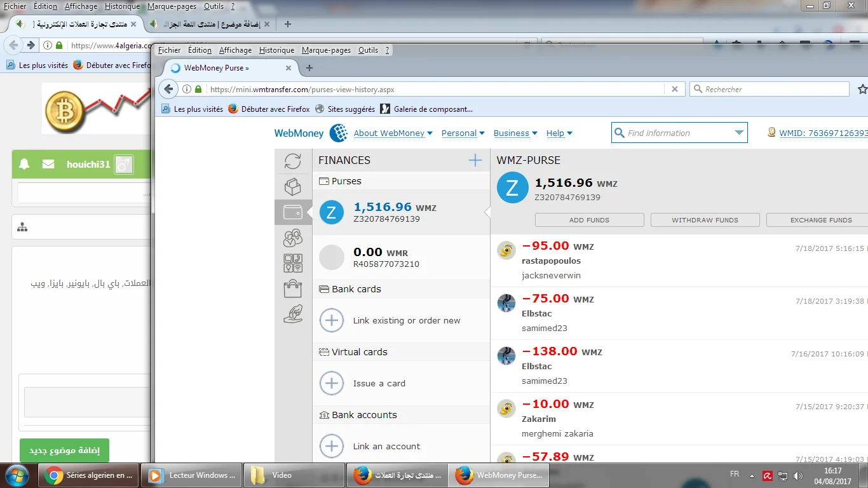Viewport: 868px width, 488px height.
Task: Open the Business dropdown menu
Action: pos(515,133)
